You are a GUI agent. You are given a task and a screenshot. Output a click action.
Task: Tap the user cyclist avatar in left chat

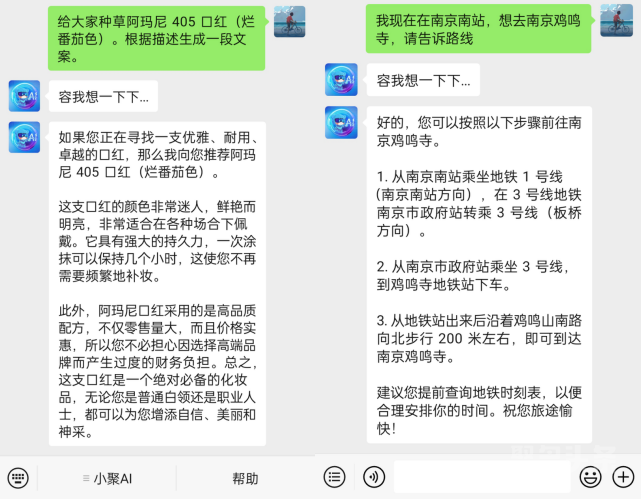coord(289,22)
